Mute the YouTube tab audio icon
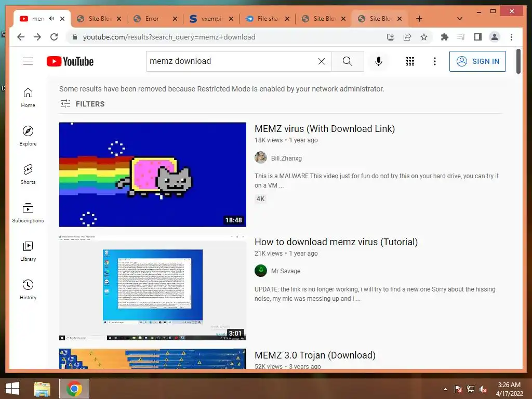Image resolution: width=532 pixels, height=399 pixels. (x=51, y=18)
